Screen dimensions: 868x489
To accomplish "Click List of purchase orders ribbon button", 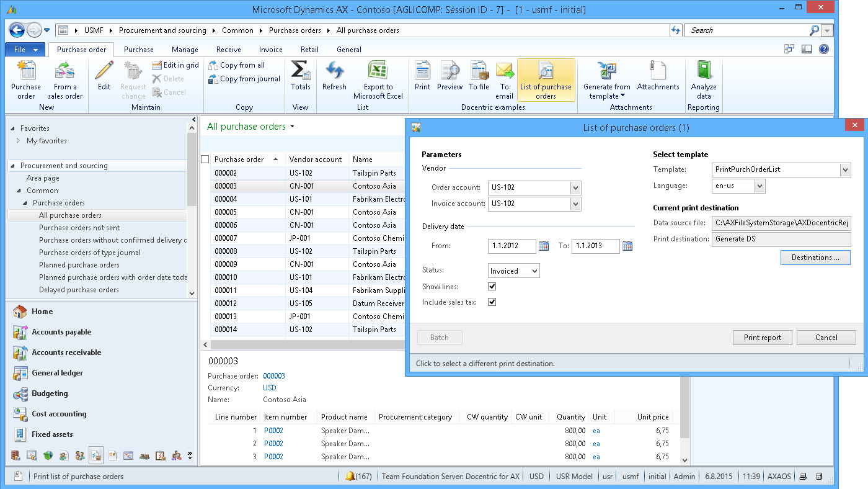I will tap(546, 80).
